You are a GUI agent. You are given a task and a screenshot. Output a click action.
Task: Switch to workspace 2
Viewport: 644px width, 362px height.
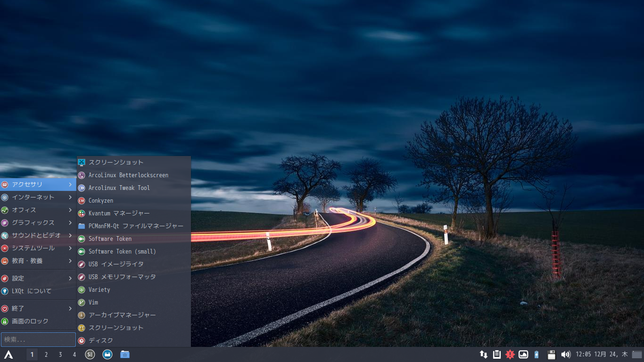(x=46, y=354)
